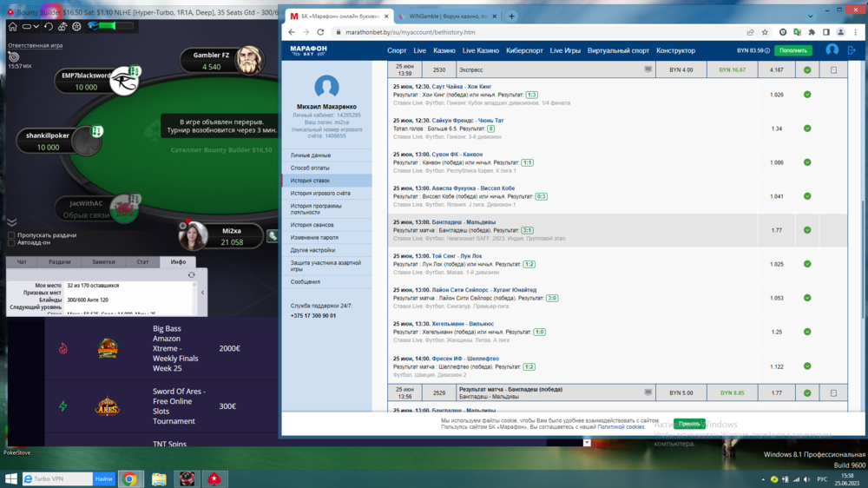The height and width of the screenshot is (488, 868).
Task: Click the poker lobby home icon
Action: pyautogui.click(x=13, y=27)
